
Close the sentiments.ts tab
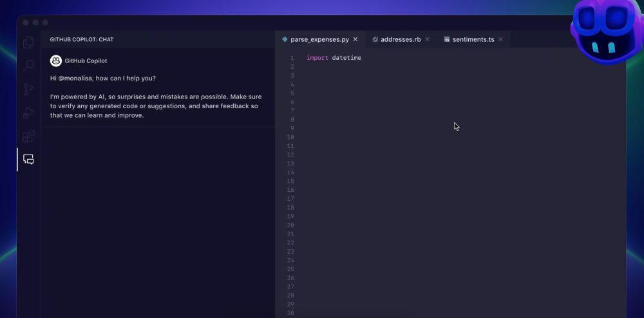pyautogui.click(x=500, y=39)
